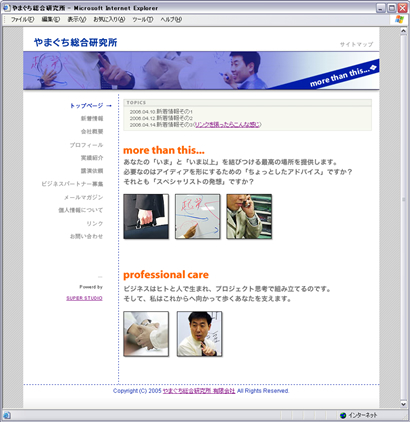Screen dimensions: 410x422
Task: Click the vertical scrollbar track
Action: (403, 217)
